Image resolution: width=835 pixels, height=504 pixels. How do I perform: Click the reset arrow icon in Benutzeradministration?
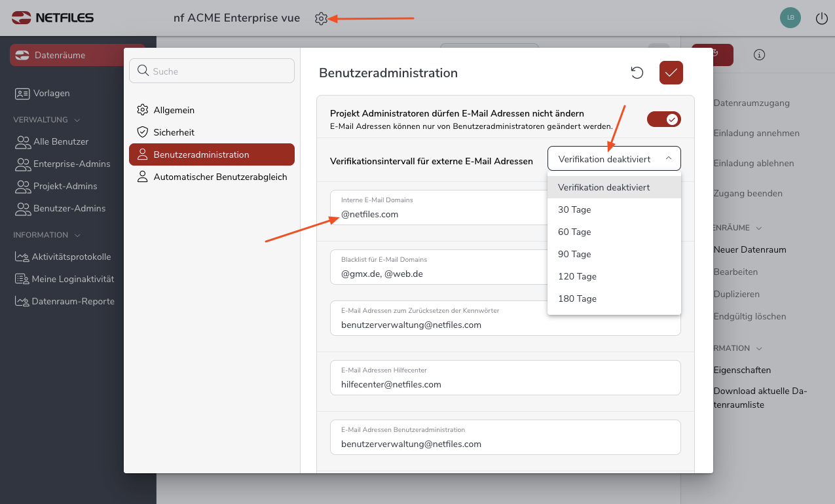tap(637, 73)
